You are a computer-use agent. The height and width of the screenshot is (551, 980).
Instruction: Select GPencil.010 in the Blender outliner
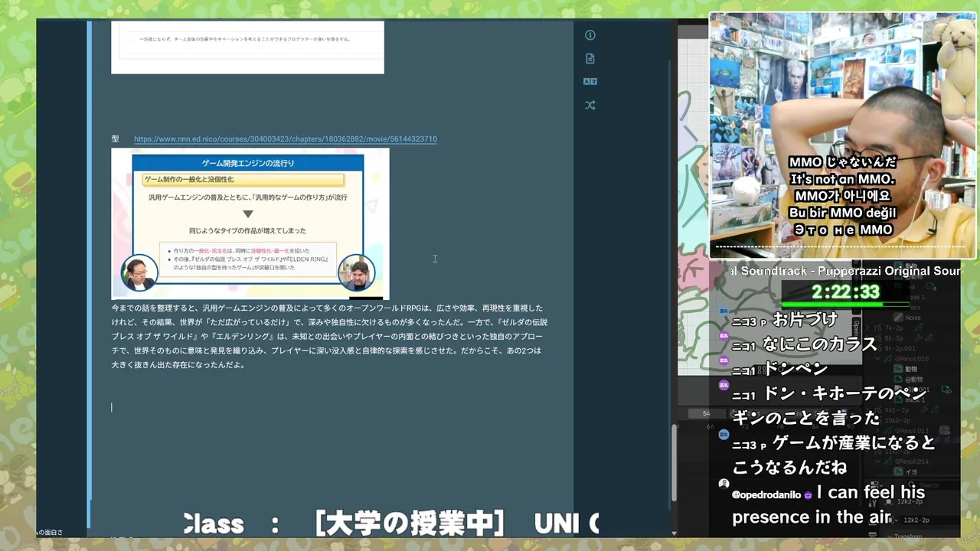[911, 358]
